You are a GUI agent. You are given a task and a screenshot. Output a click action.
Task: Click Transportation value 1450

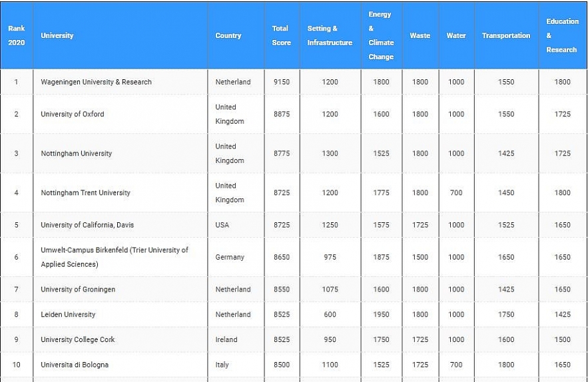click(x=506, y=193)
